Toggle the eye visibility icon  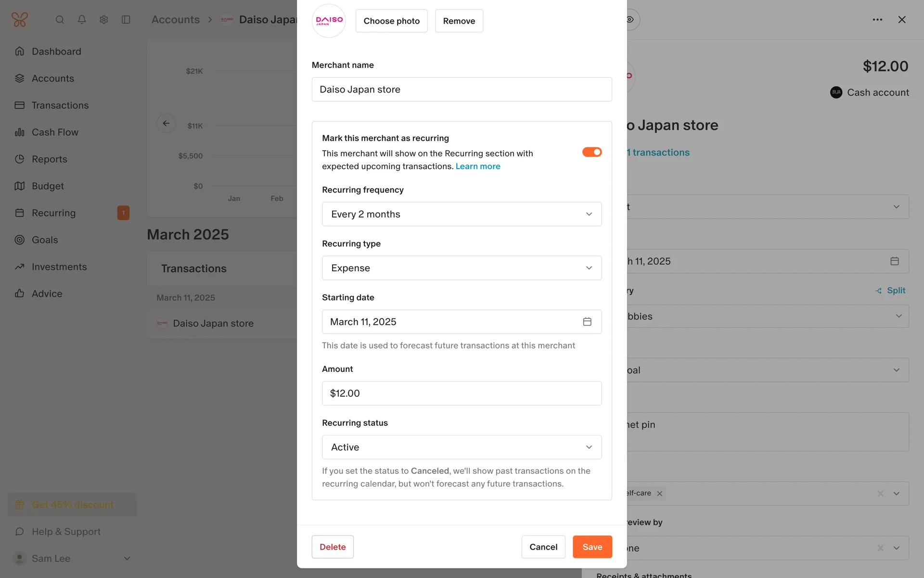(x=630, y=20)
